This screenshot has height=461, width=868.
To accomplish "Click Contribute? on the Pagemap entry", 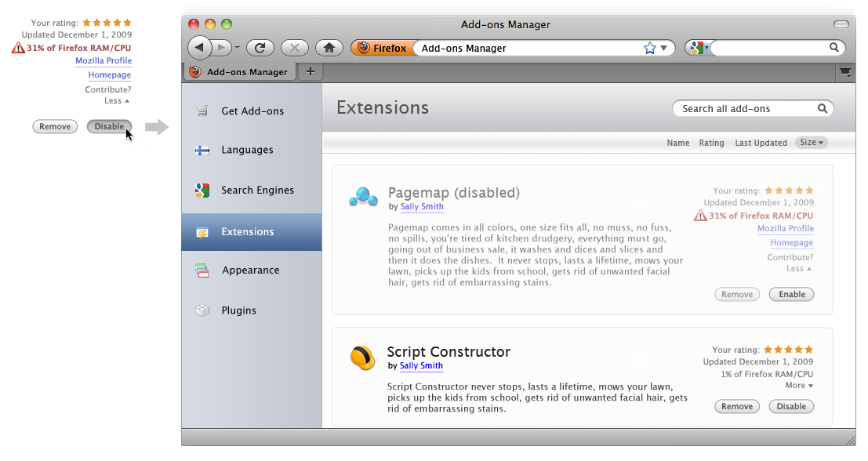I will [x=790, y=257].
